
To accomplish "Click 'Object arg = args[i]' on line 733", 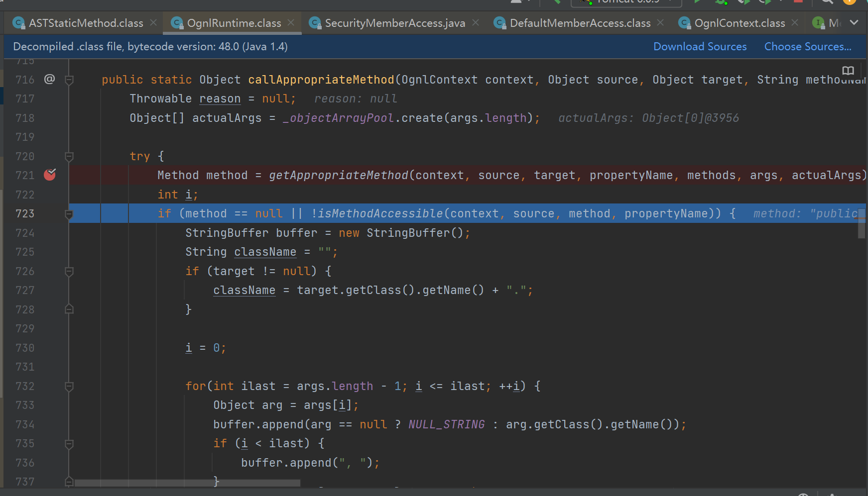I will pos(282,405).
